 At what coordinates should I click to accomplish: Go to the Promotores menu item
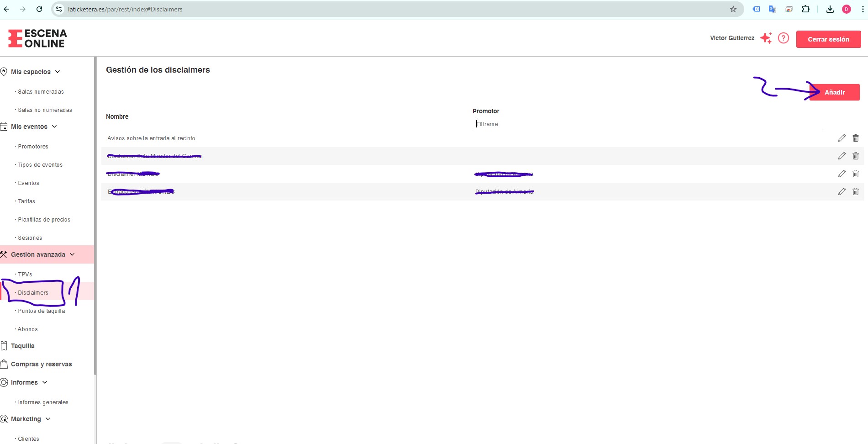pos(33,147)
